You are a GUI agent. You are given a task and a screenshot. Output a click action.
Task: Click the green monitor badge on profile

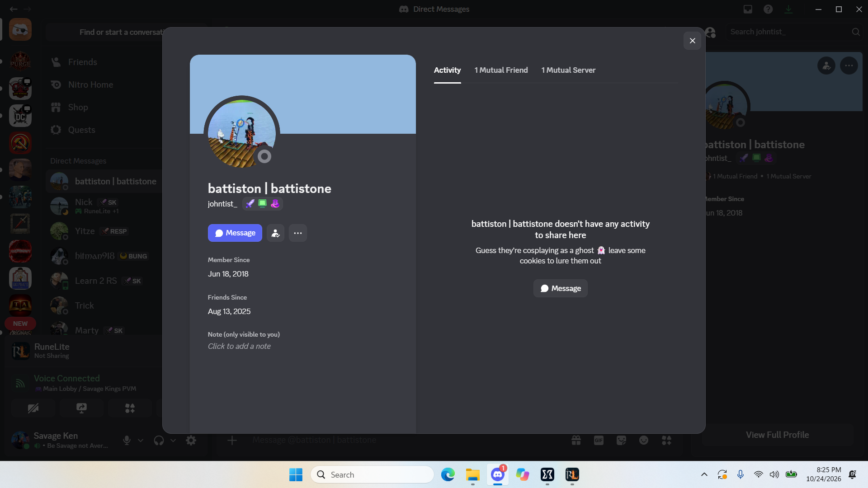pyautogui.click(x=262, y=204)
